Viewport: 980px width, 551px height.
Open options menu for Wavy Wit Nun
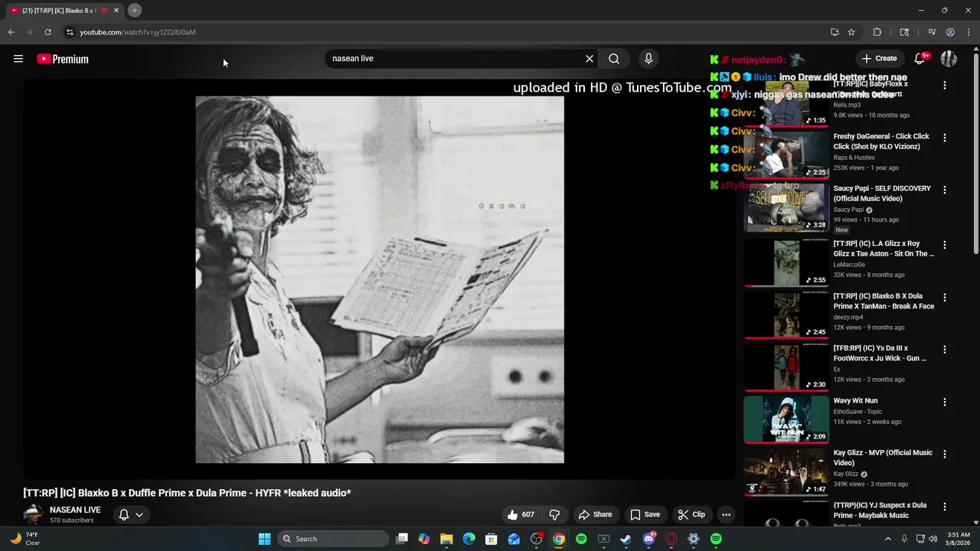(x=944, y=402)
